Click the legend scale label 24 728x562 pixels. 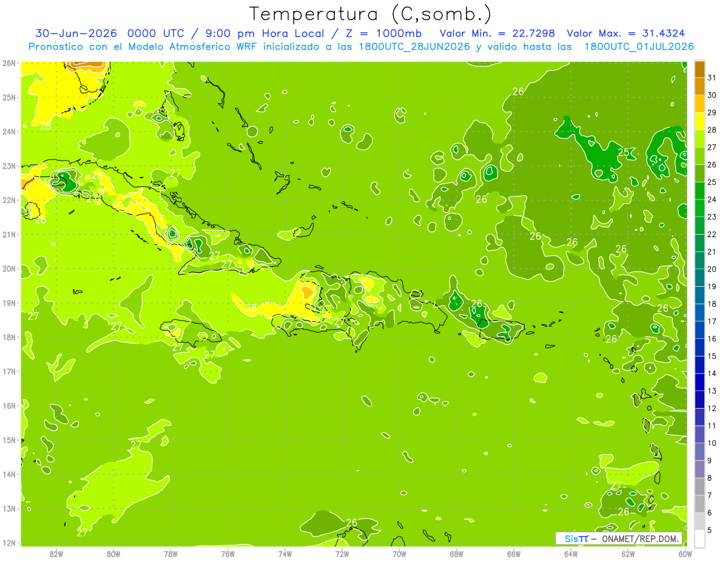712,199
